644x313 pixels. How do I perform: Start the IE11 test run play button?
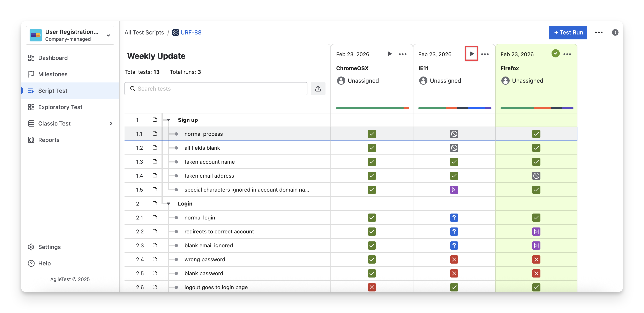point(472,54)
